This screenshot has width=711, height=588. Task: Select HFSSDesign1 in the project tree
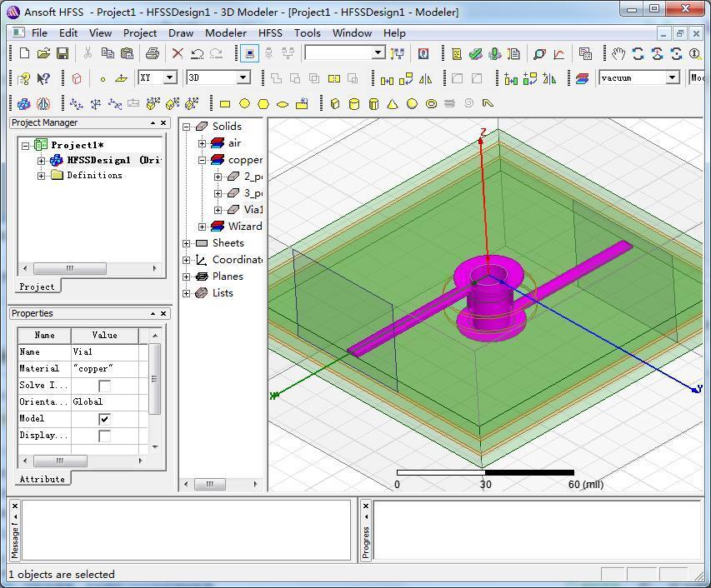tap(98, 160)
